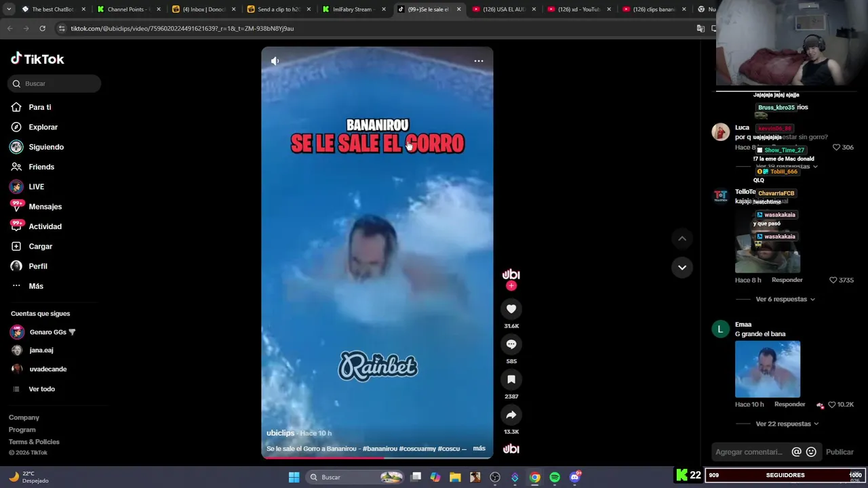
Task: Open Terms & Policies footer link
Action: (x=34, y=442)
